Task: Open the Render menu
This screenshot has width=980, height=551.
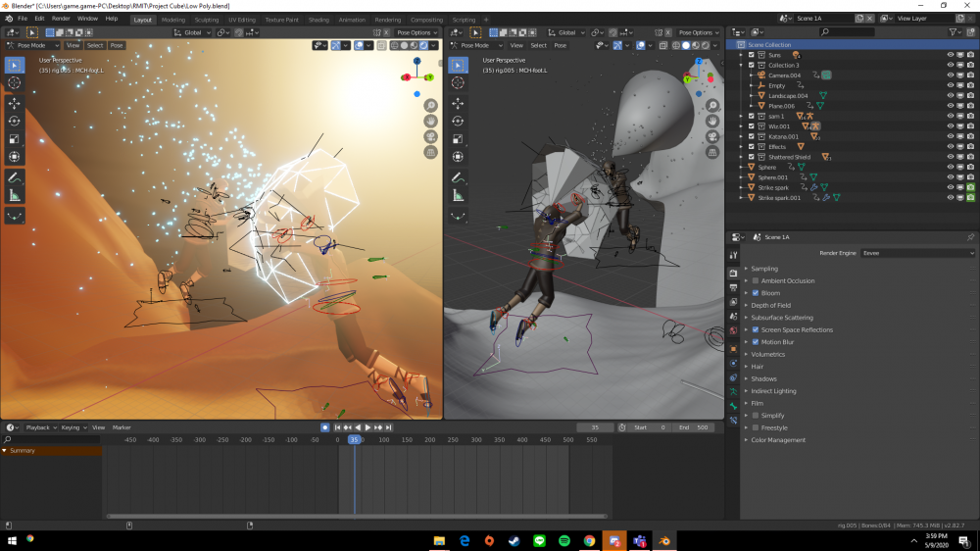Action: coord(61,19)
